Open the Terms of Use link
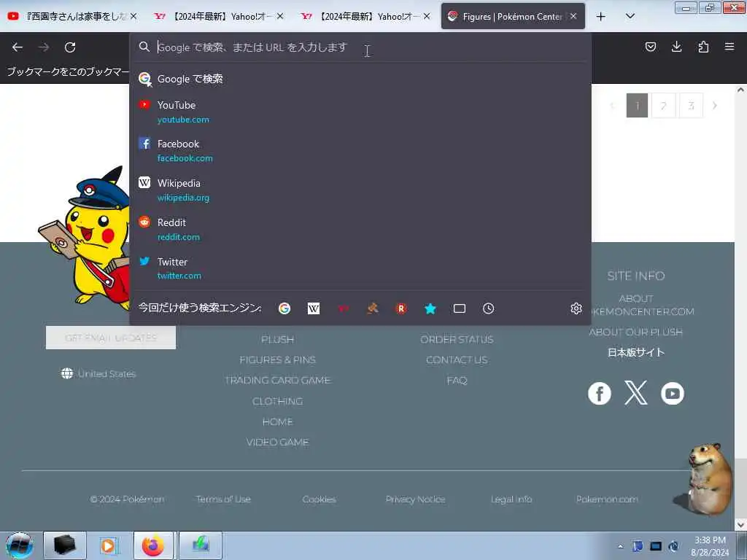The image size is (747, 560). coord(223,499)
